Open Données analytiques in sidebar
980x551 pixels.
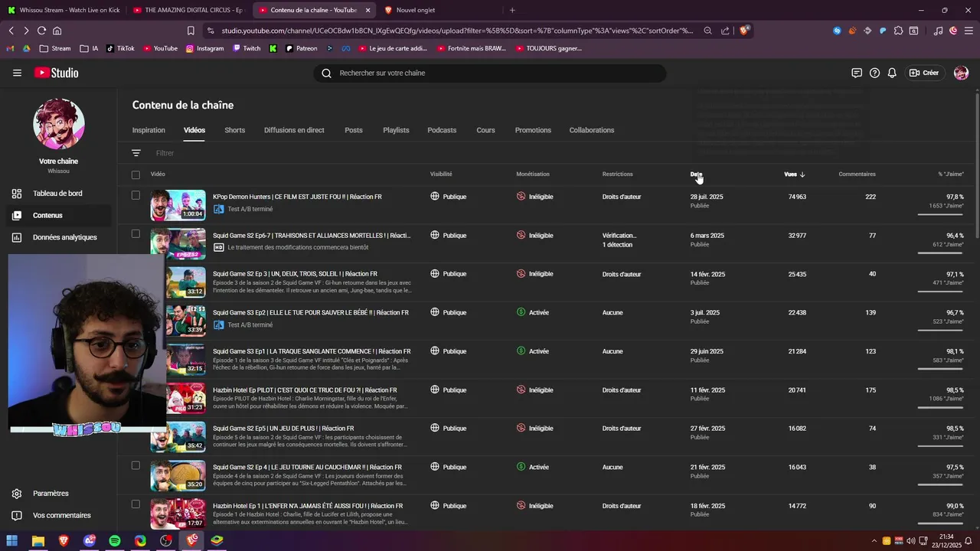tap(57, 237)
